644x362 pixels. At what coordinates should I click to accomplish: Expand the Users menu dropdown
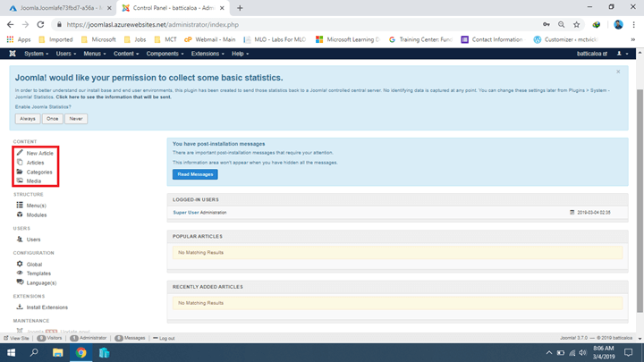[65, 54]
